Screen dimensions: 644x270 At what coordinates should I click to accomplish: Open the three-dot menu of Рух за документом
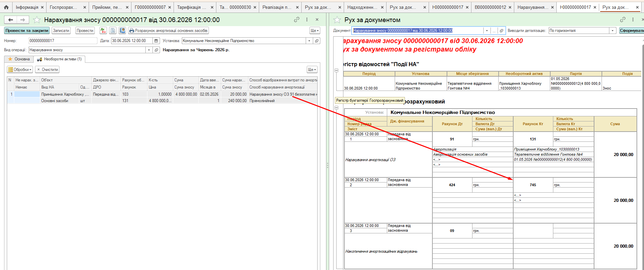[x=633, y=20]
